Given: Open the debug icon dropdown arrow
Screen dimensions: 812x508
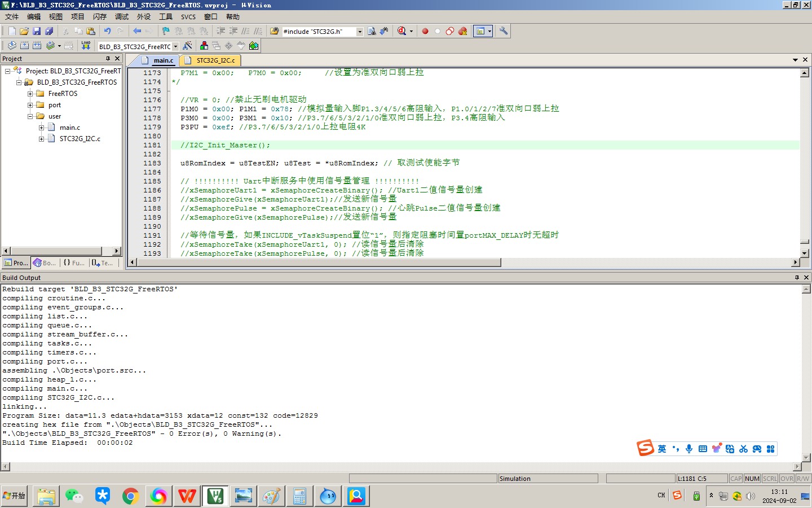Looking at the screenshot, I should [411, 32].
